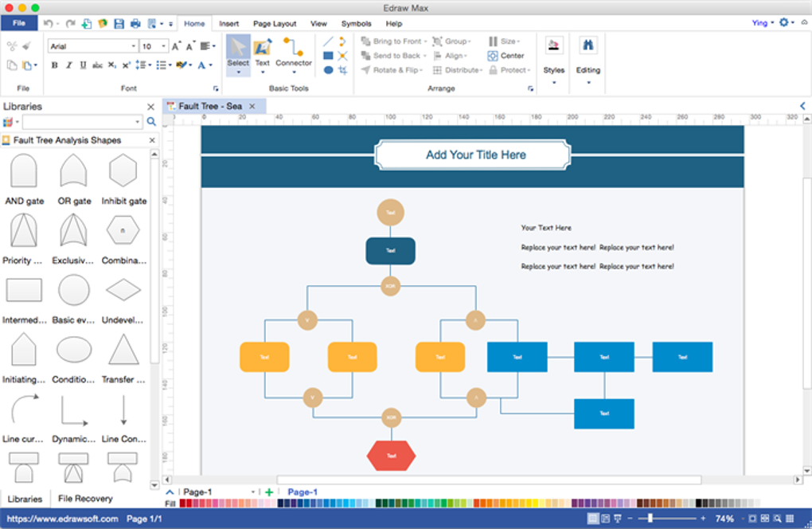812x529 pixels.
Task: Select the Crop tool icon
Action: tap(342, 70)
